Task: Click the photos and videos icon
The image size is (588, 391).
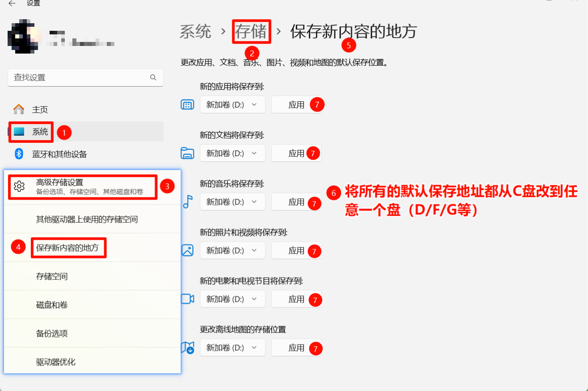Action: click(x=187, y=250)
